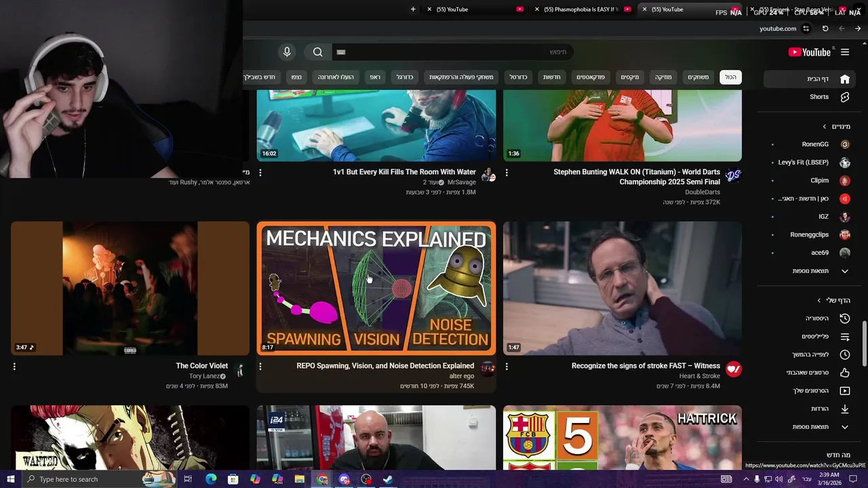Select the כדורגל (Football) filter chip
The width and height of the screenshot is (868, 488).
[x=404, y=77]
